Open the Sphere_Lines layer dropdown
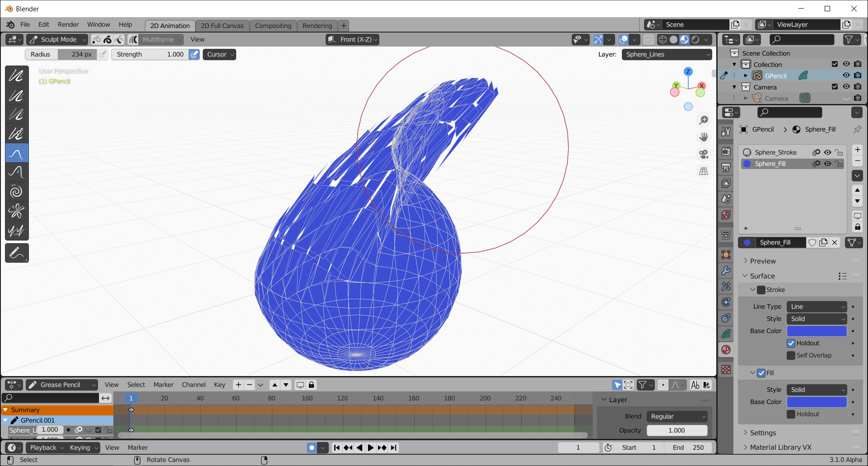 (x=667, y=54)
